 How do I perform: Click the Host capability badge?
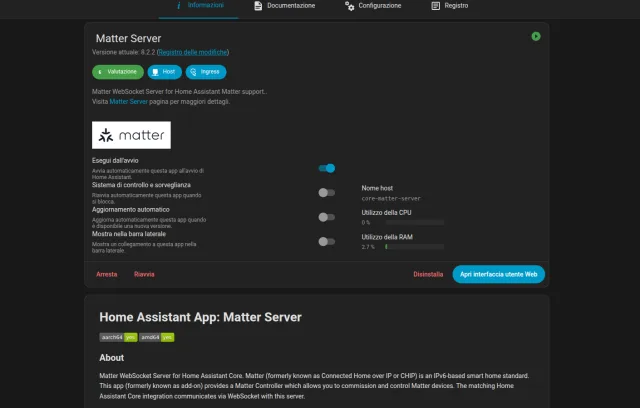click(164, 72)
